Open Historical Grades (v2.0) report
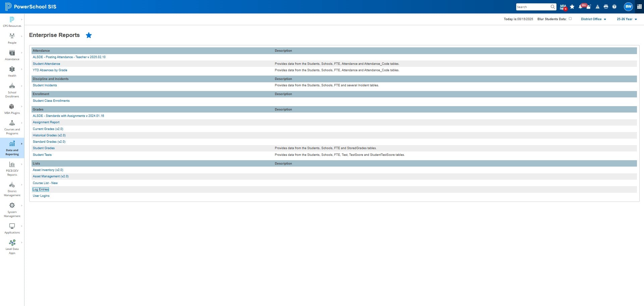The height and width of the screenshot is (306, 644). pyautogui.click(x=49, y=135)
